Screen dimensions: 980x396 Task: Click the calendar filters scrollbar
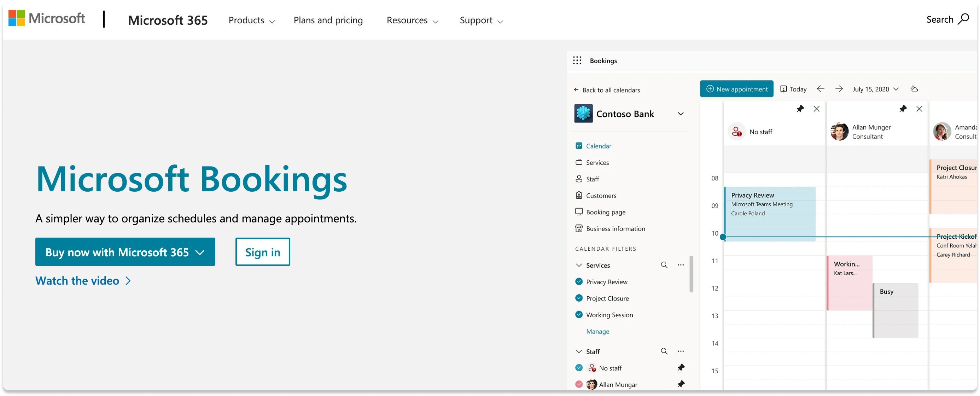691,274
